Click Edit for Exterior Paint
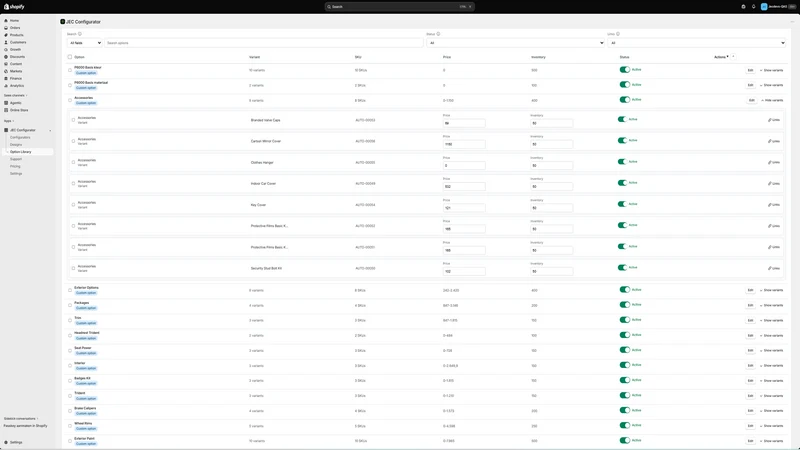Viewport: 800px width, 450px height. tap(750, 441)
